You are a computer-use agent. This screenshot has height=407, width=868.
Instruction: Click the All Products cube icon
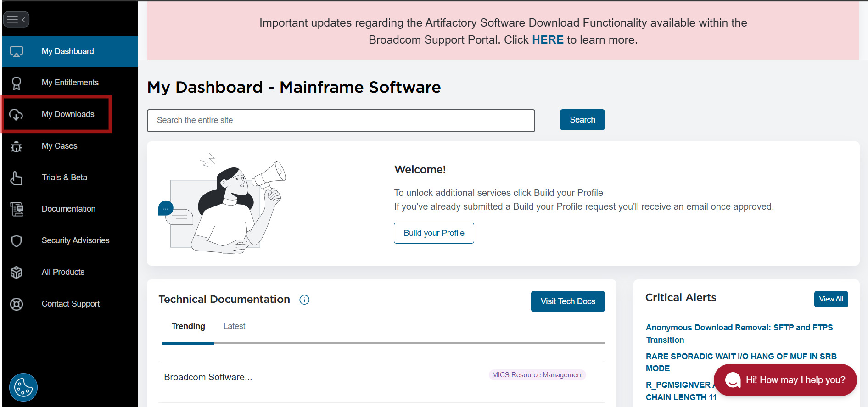coord(17,273)
